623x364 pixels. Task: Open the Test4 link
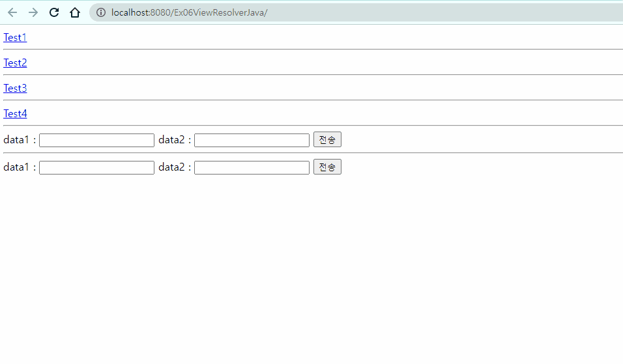[x=15, y=113]
